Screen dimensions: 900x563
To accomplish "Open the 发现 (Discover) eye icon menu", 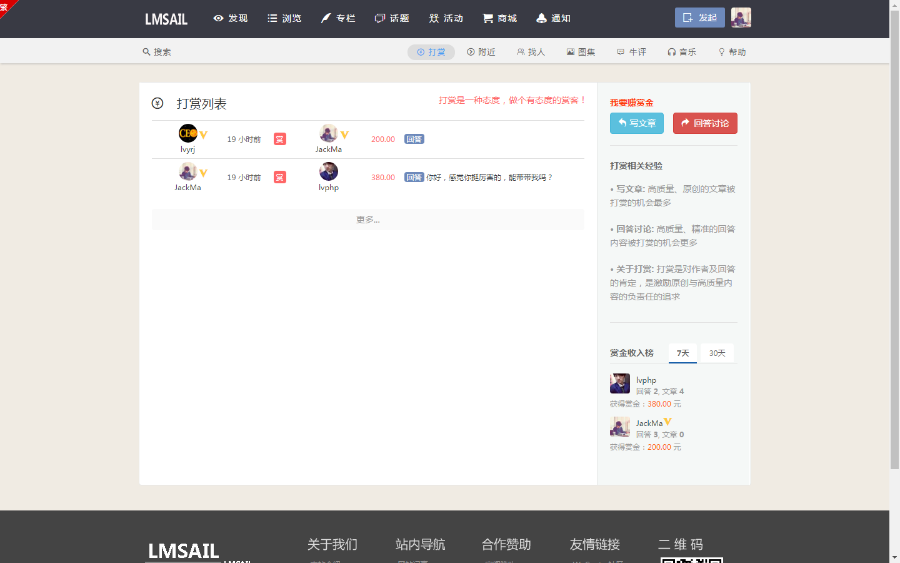I will click(230, 18).
